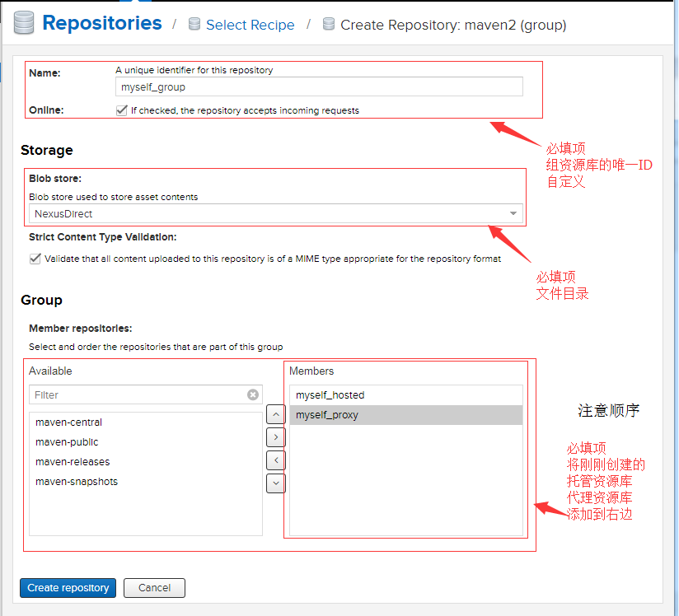Click the Create Repository breadcrumb icon

(329, 24)
